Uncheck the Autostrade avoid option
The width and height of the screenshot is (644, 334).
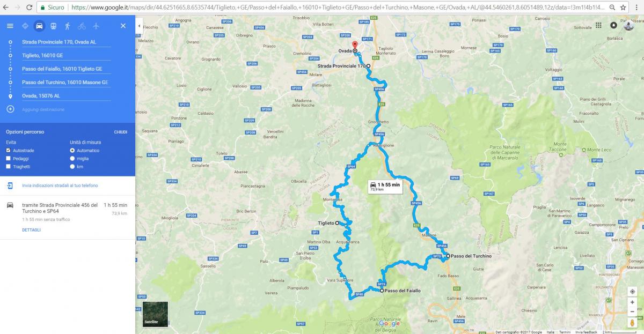pos(9,151)
